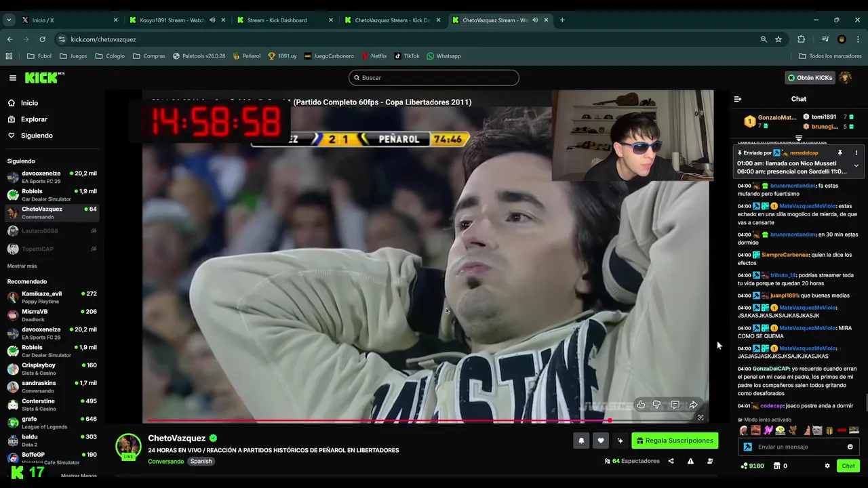Seek on the red video progress bar

click(426, 421)
